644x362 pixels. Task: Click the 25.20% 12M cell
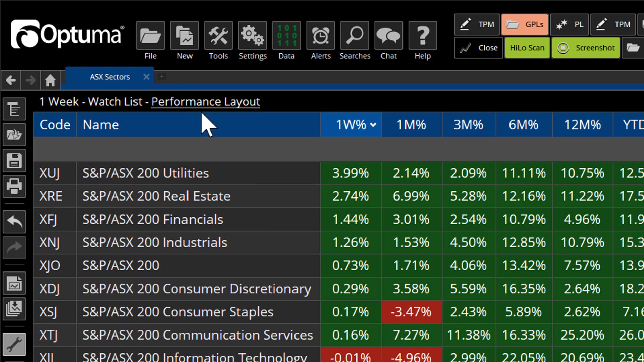tap(583, 335)
